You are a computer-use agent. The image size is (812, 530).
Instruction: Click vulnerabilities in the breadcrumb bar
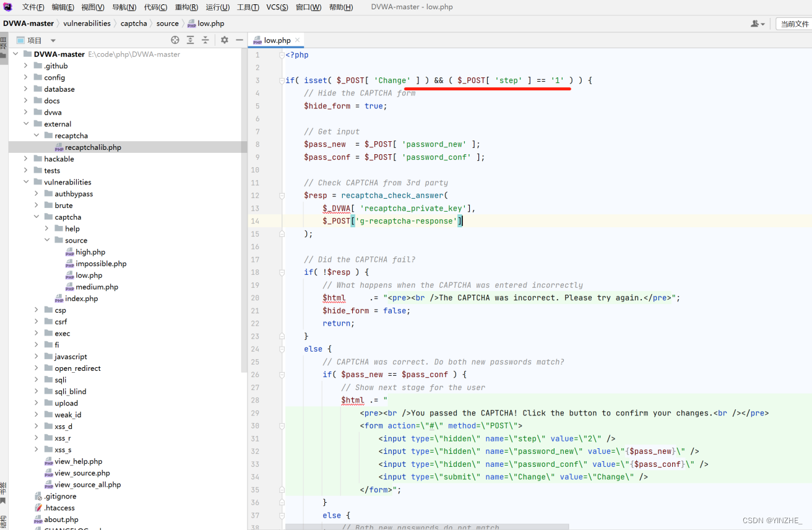[x=86, y=24]
